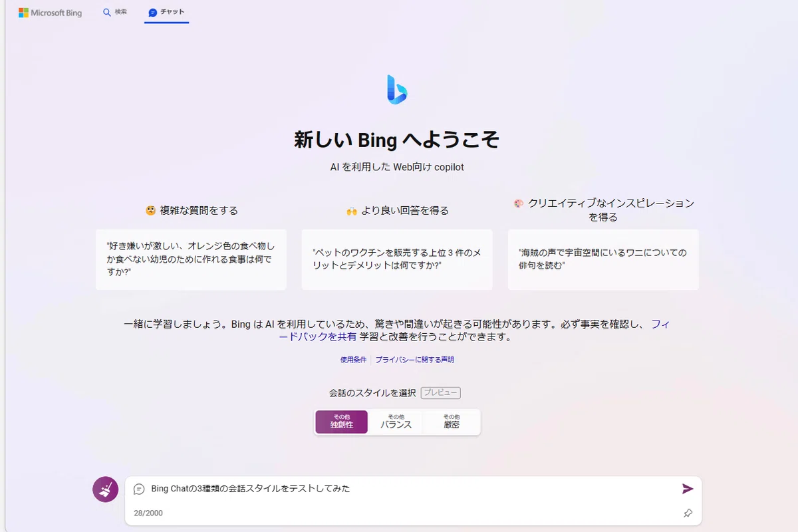
Task: Click the new topic broom icon
Action: click(x=105, y=490)
